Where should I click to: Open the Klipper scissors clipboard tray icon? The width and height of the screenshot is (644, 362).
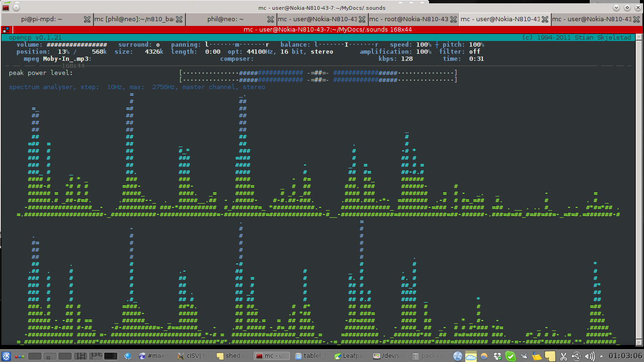coord(563,356)
